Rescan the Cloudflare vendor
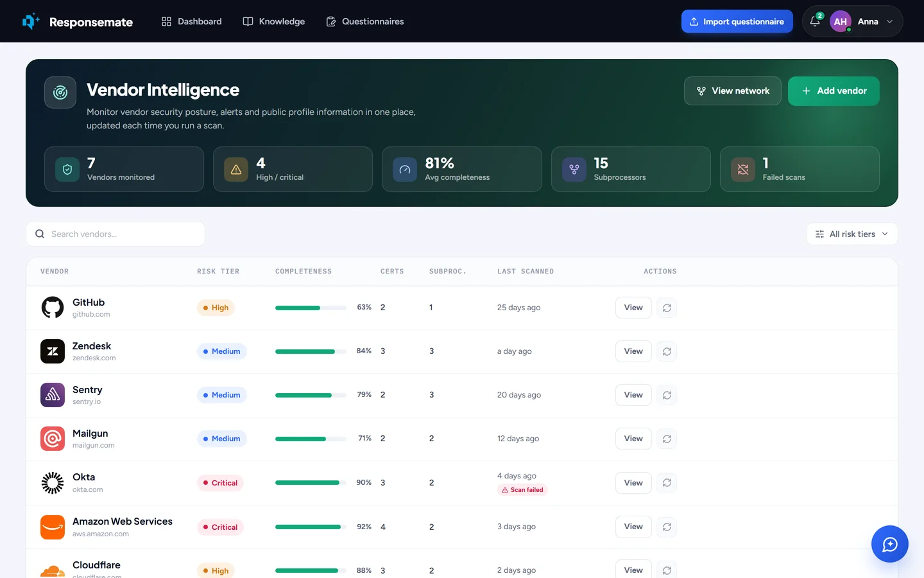 pos(667,570)
